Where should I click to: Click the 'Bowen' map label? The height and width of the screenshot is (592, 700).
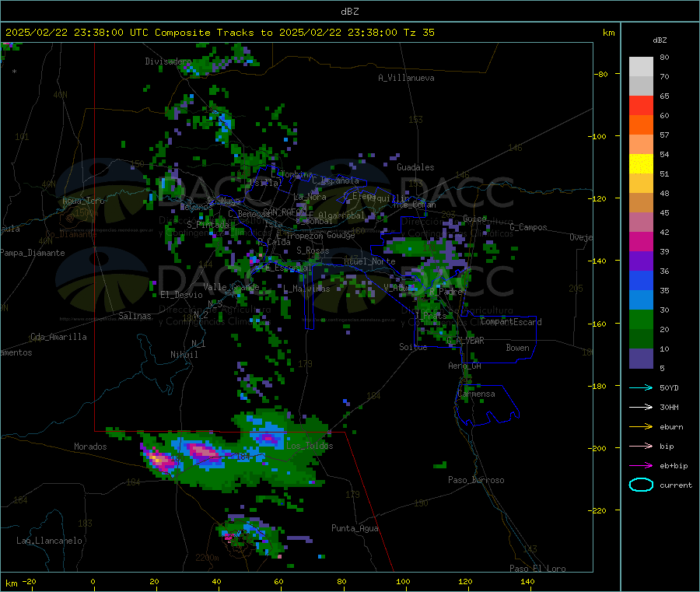pyautogui.click(x=517, y=347)
